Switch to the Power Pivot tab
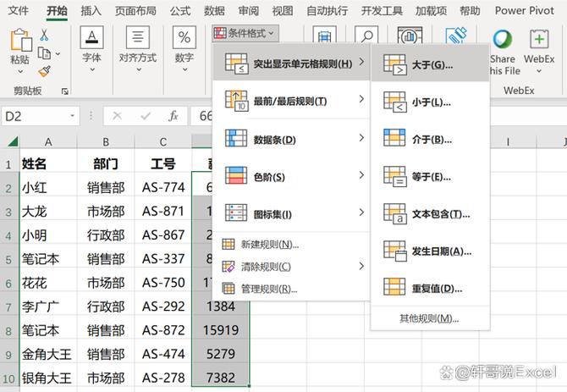The width and height of the screenshot is (567, 392). click(x=525, y=10)
